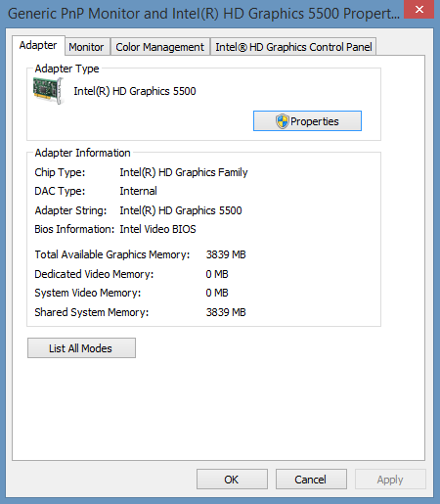Close the properties window with X
This screenshot has width=440, height=504.
tap(419, 9)
